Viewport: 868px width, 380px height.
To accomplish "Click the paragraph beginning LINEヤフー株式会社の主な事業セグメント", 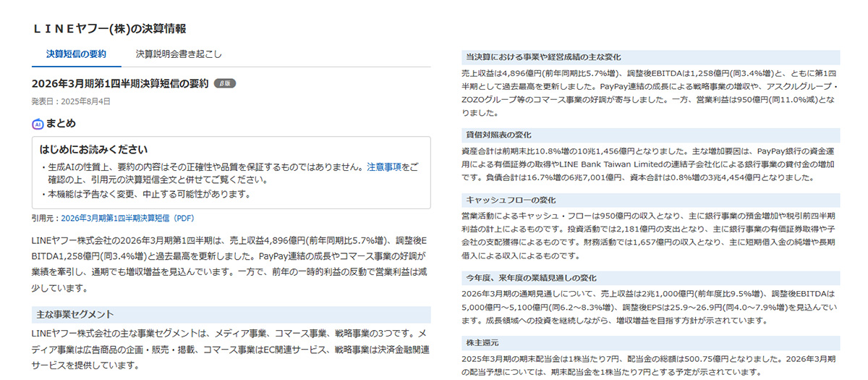I will click(x=231, y=349).
